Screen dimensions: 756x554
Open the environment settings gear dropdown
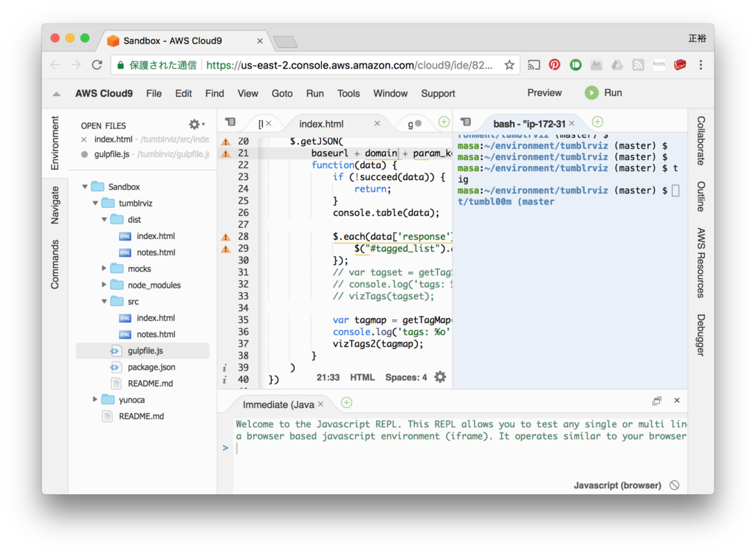(x=196, y=125)
